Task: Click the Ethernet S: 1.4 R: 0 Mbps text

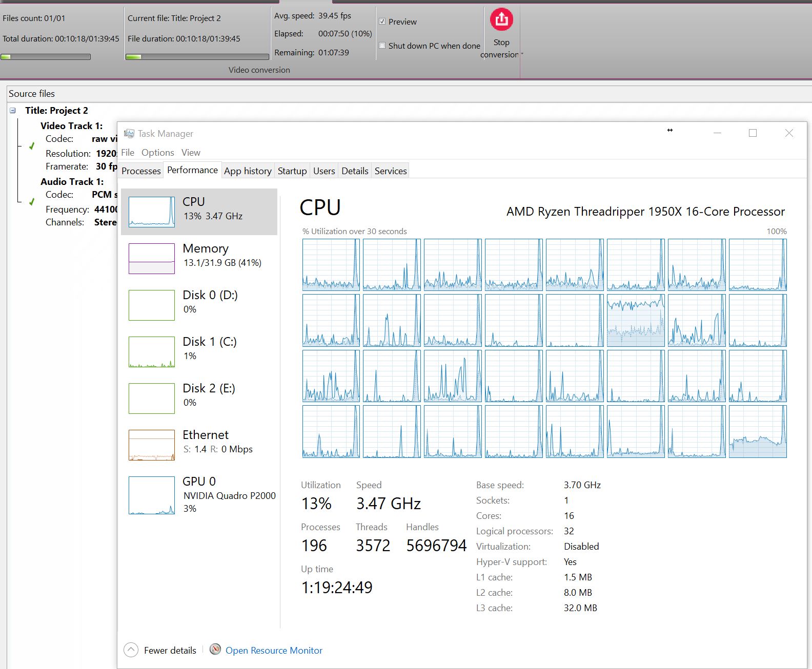Action: click(218, 449)
